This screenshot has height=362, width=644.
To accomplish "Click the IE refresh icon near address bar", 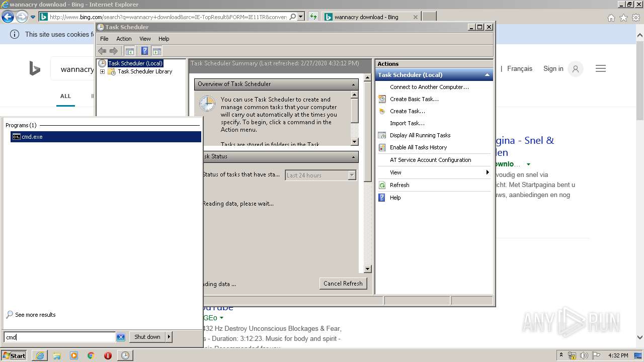I will [x=313, y=17].
